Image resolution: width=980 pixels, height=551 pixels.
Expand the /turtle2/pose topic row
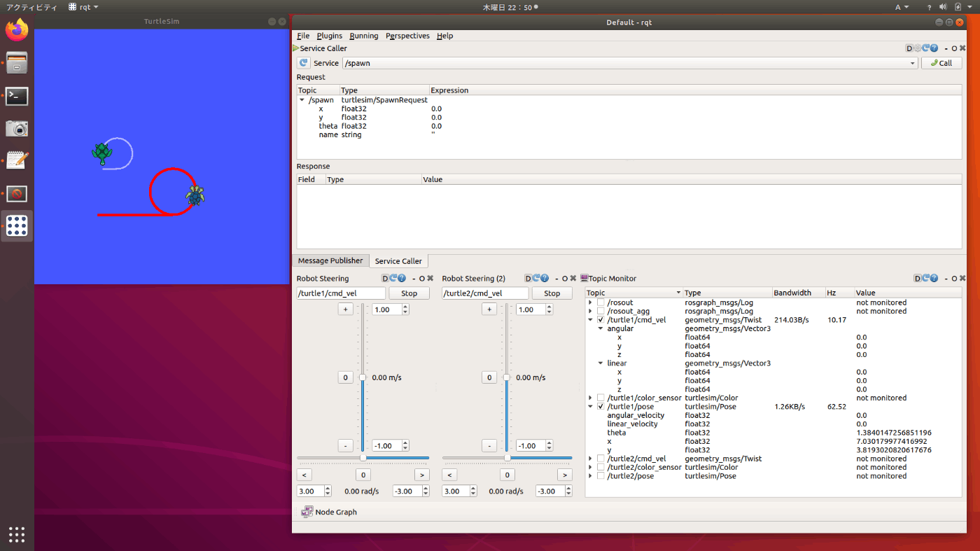pyautogui.click(x=591, y=476)
